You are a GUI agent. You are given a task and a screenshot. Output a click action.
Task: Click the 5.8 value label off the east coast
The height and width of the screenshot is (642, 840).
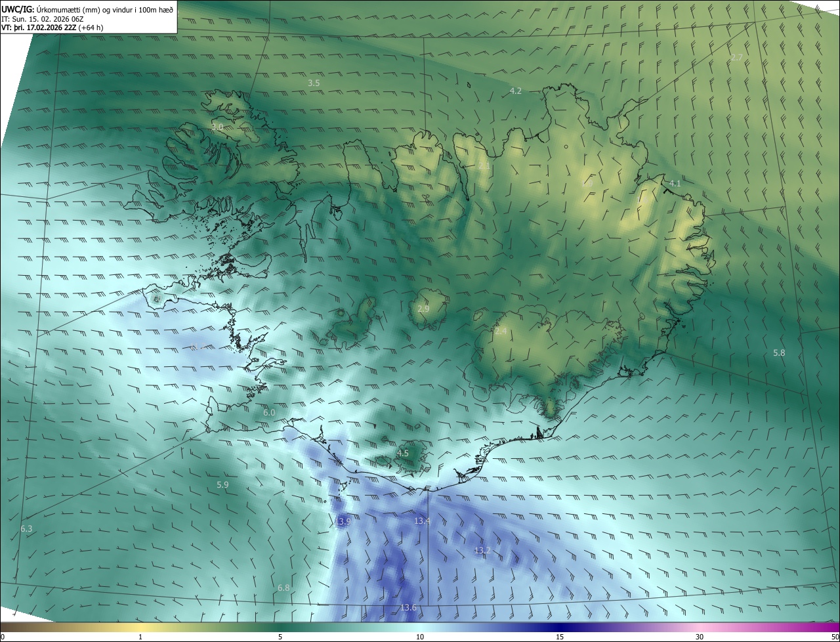[779, 353]
